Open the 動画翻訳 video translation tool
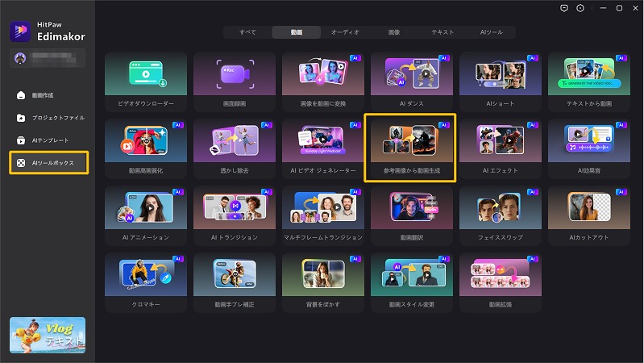This screenshot has height=363, width=644. 412,215
